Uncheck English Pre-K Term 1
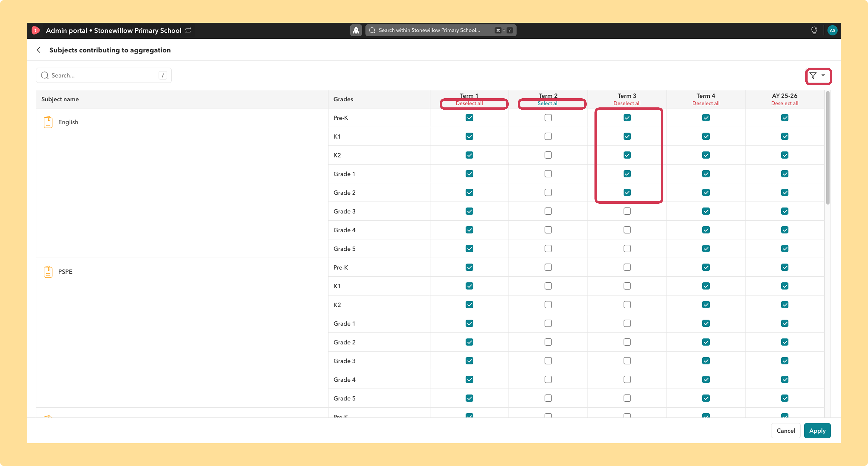 (x=469, y=118)
